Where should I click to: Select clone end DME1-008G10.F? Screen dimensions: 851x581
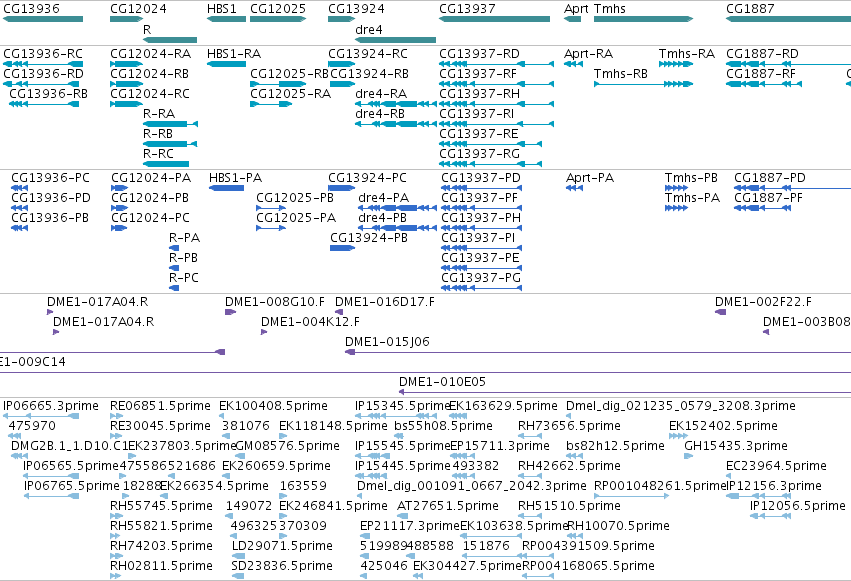[230, 312]
